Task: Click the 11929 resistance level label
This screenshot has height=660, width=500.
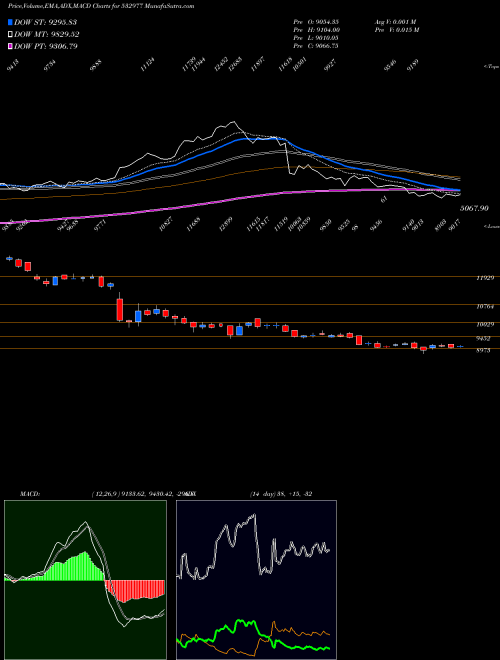Action: tap(485, 278)
